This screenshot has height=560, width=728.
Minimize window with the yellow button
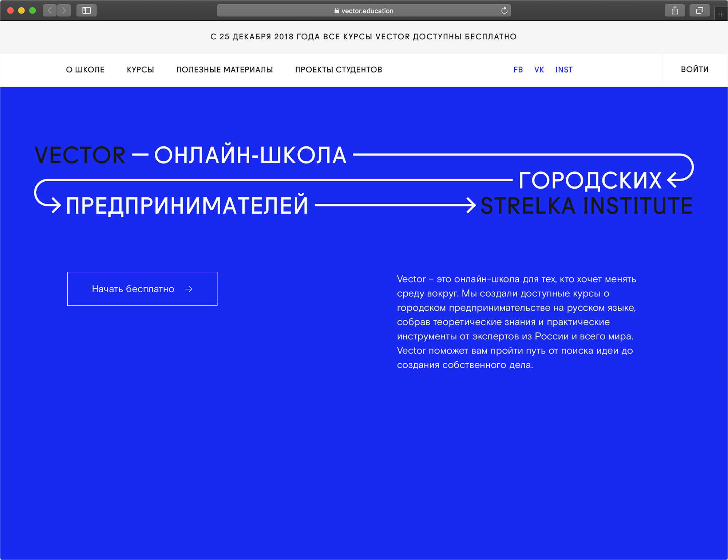click(x=21, y=11)
